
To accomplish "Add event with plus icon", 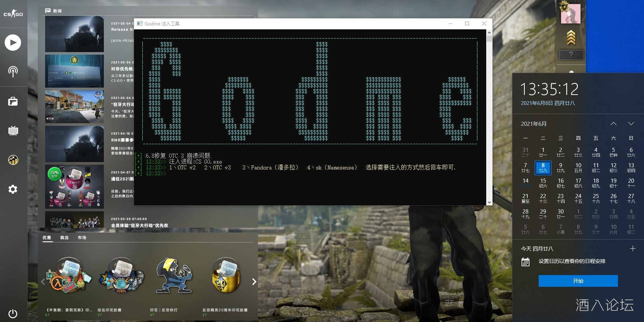I will tap(633, 248).
